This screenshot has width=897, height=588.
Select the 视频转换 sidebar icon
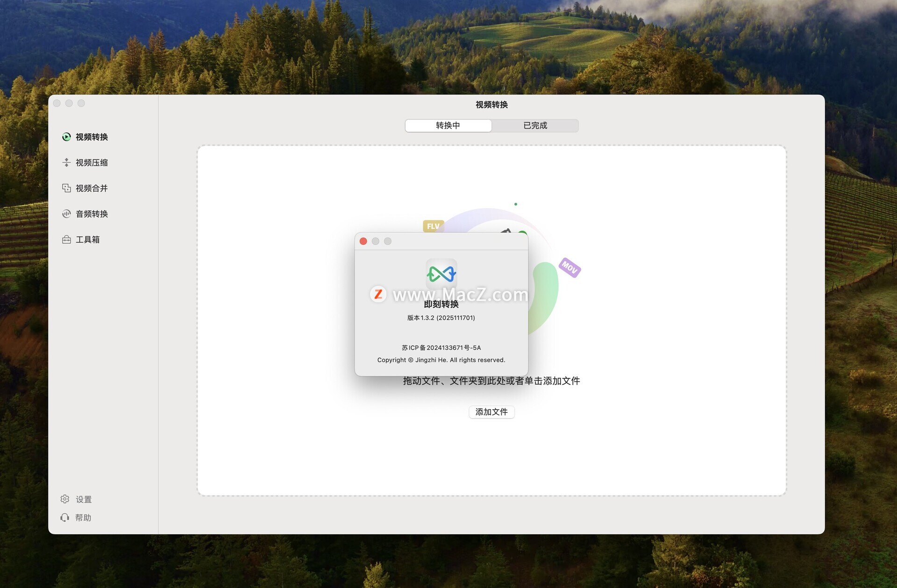tap(66, 137)
